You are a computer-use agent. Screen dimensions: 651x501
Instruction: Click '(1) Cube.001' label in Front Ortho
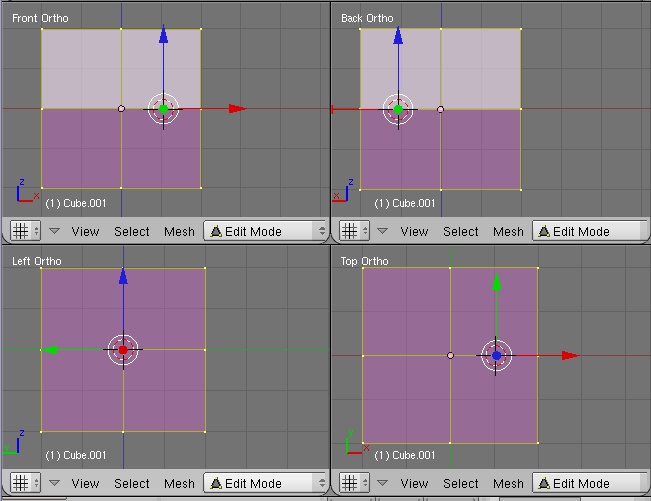tap(76, 203)
